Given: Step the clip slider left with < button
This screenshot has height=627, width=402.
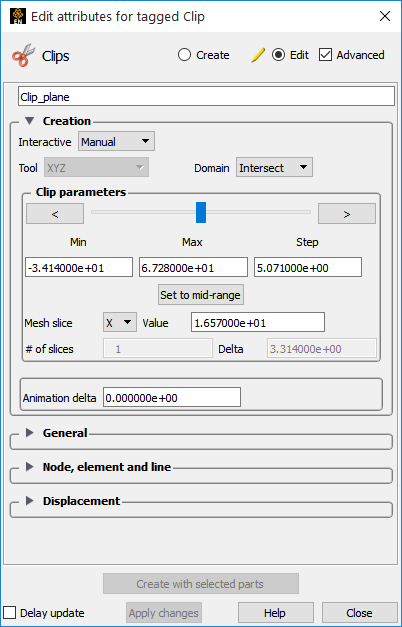Looking at the screenshot, I should pyautogui.click(x=55, y=214).
